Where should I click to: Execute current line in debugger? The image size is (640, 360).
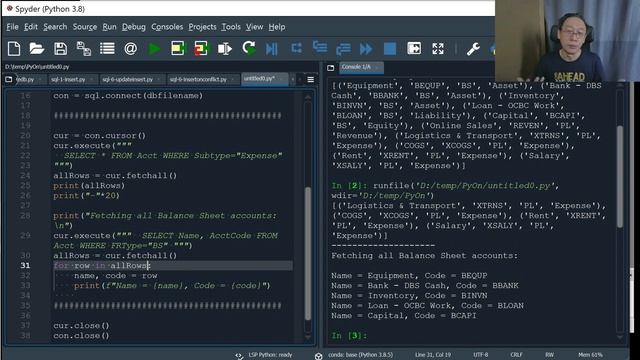coord(296,49)
